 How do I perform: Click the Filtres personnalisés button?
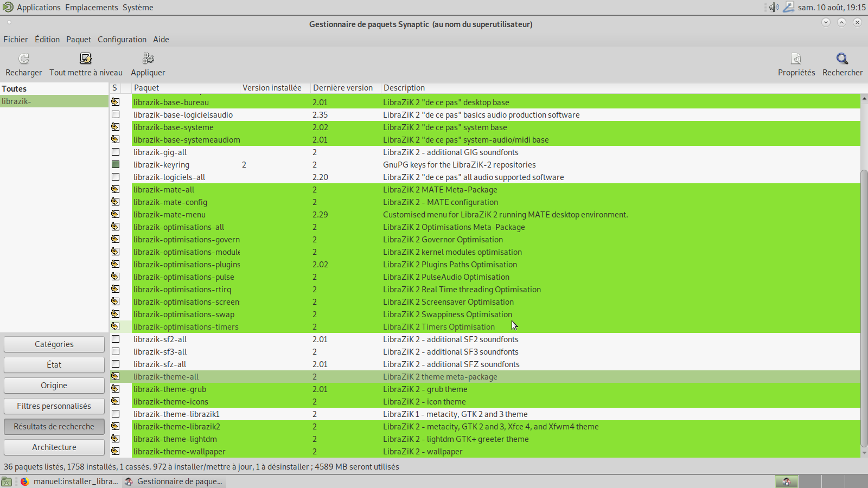coord(54,406)
